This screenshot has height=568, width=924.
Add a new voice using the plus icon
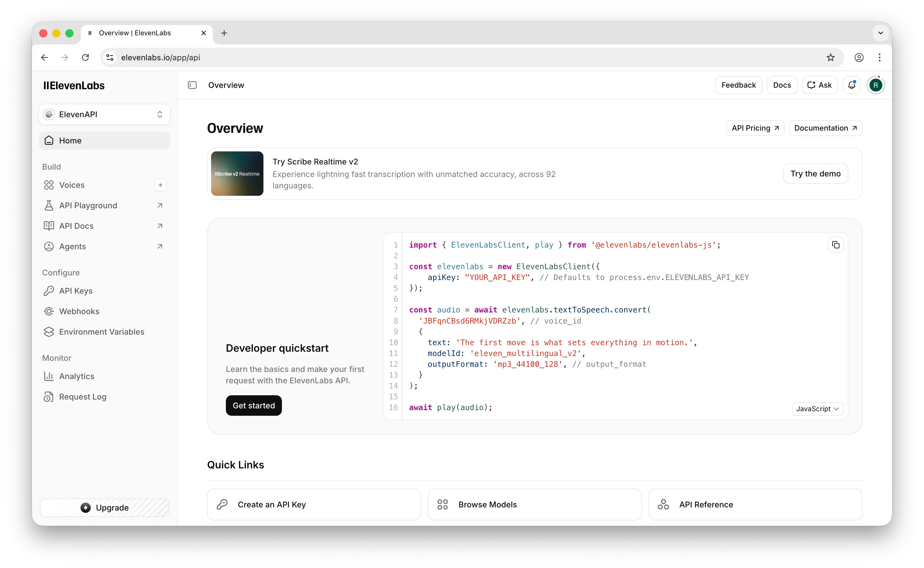[160, 185]
